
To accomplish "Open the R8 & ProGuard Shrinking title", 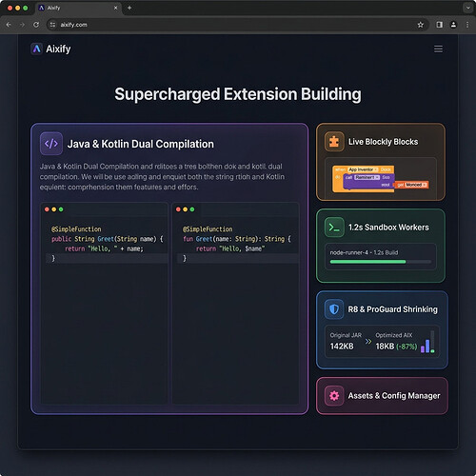I will pyautogui.click(x=392, y=309).
